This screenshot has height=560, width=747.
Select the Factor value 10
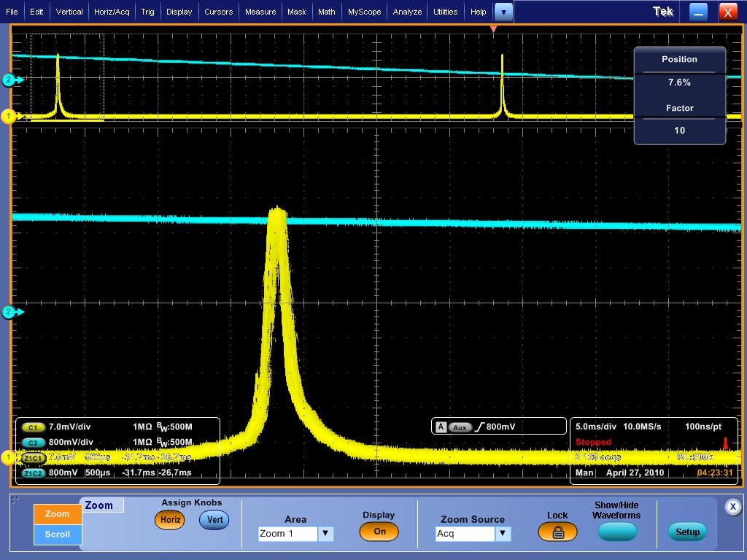click(679, 131)
